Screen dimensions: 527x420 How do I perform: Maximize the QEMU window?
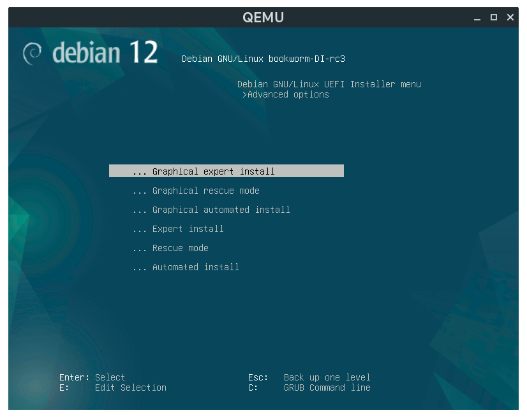click(493, 17)
